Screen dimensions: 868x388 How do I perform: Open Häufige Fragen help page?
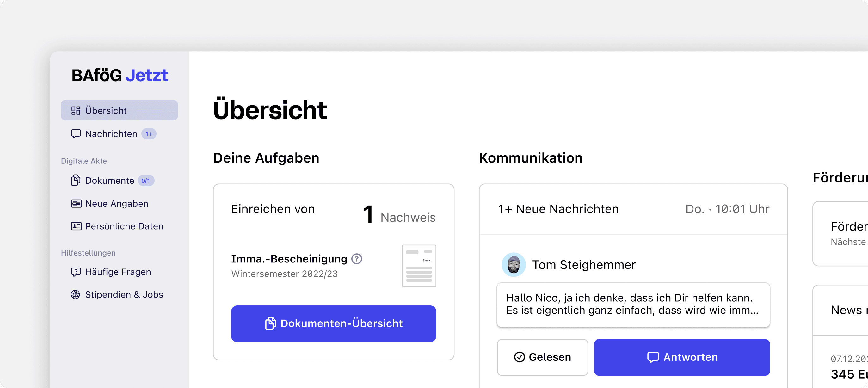point(119,272)
